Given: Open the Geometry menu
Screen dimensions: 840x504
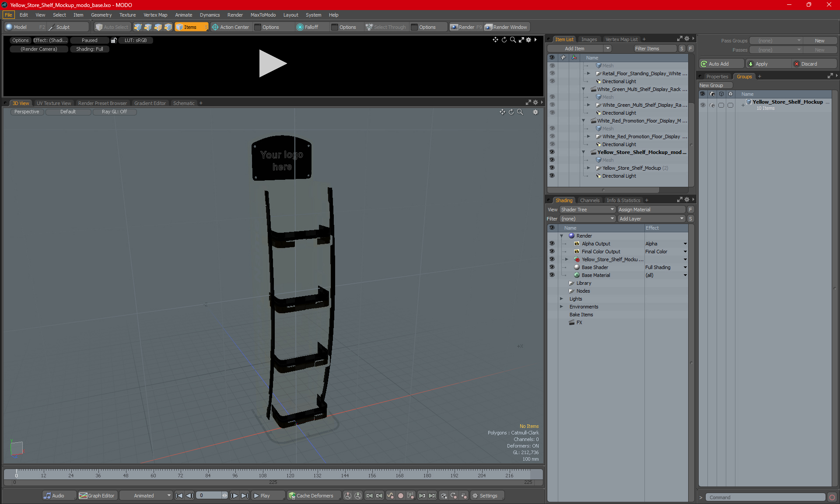Looking at the screenshot, I should click(x=101, y=15).
